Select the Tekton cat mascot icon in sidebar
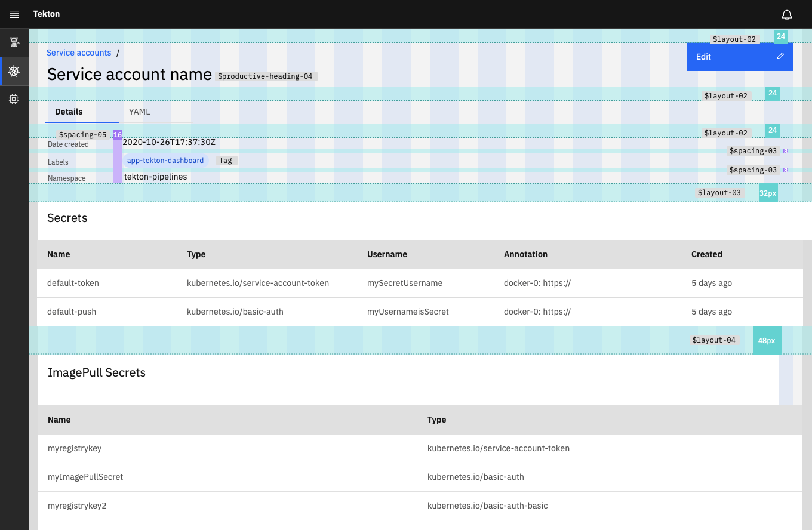 click(14, 42)
